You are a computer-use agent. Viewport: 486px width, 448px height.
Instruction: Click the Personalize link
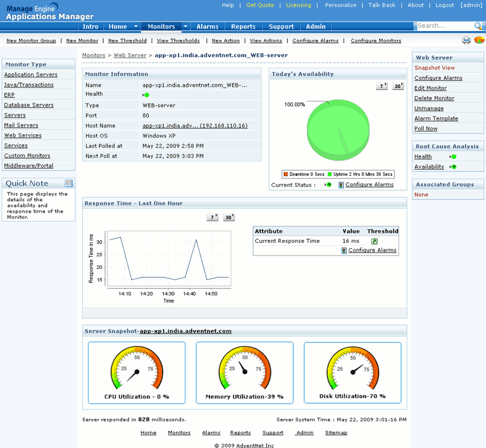[x=340, y=5]
